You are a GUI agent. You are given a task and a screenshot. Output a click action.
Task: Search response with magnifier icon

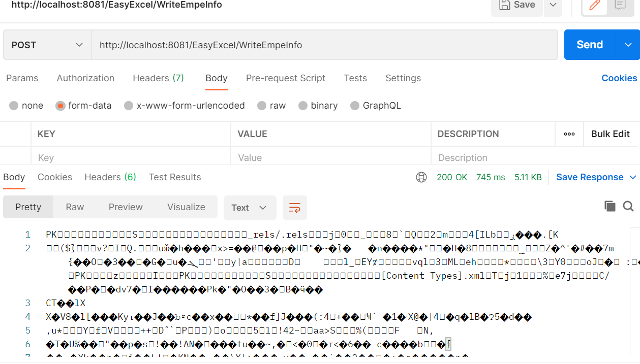[628, 206]
